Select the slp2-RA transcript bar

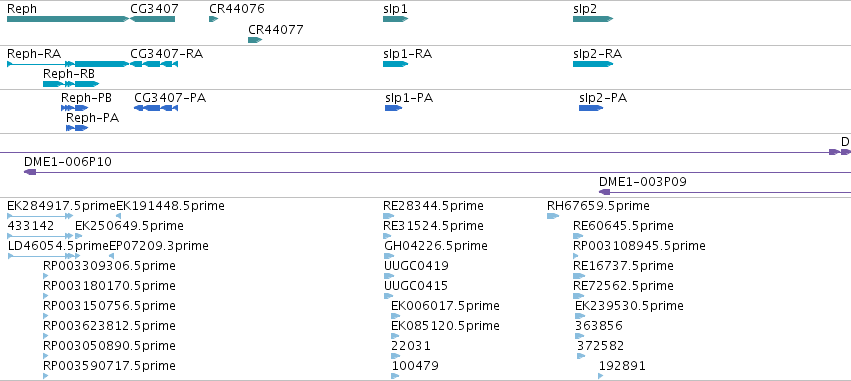pyautogui.click(x=593, y=64)
